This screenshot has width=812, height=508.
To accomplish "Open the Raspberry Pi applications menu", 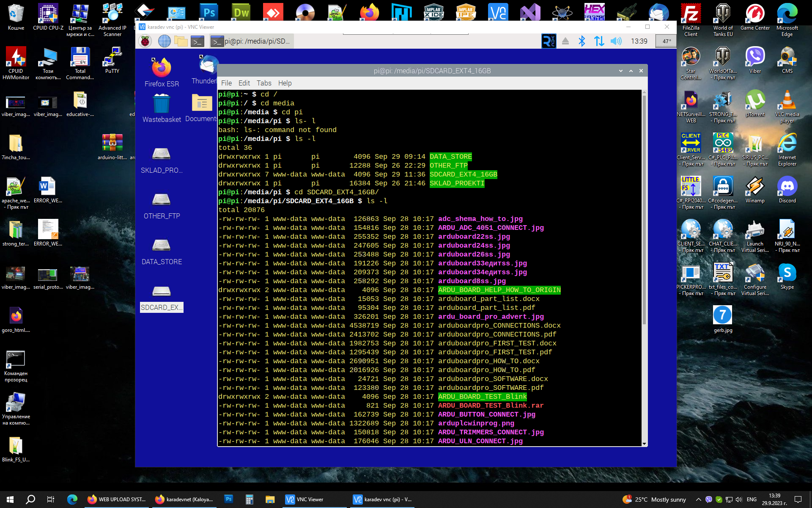I will coord(145,41).
